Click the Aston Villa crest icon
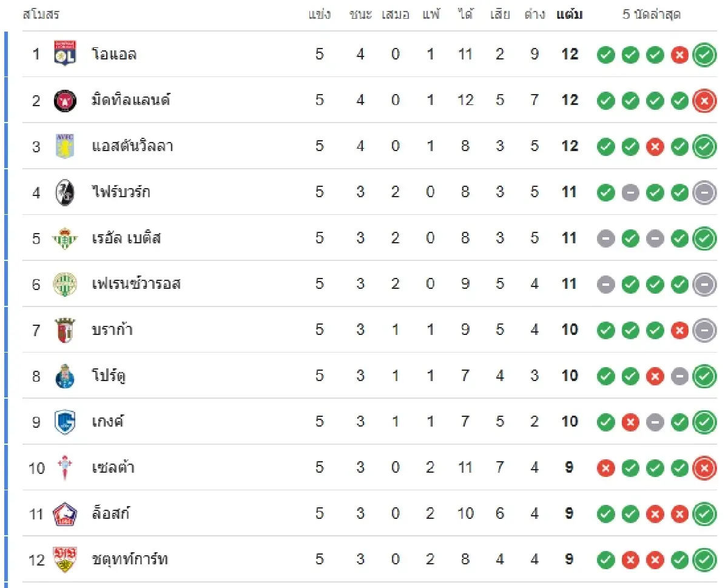728x588 pixels. [64, 146]
